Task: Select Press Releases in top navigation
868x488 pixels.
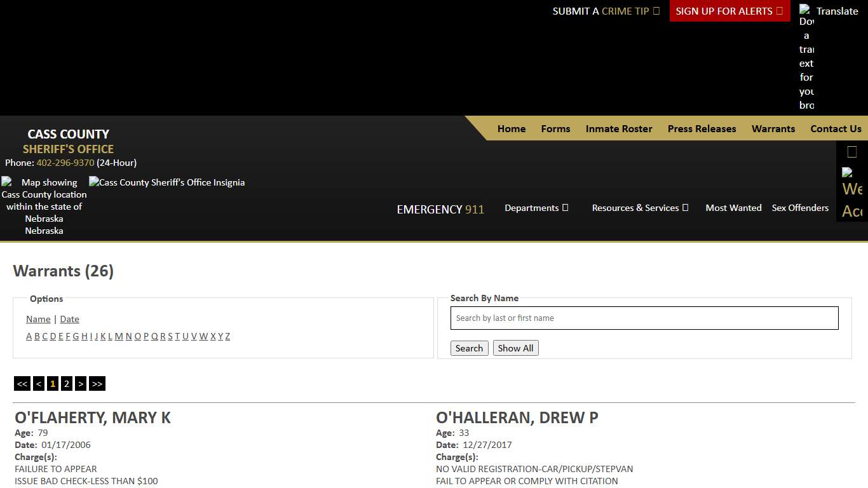Action: pyautogui.click(x=702, y=128)
